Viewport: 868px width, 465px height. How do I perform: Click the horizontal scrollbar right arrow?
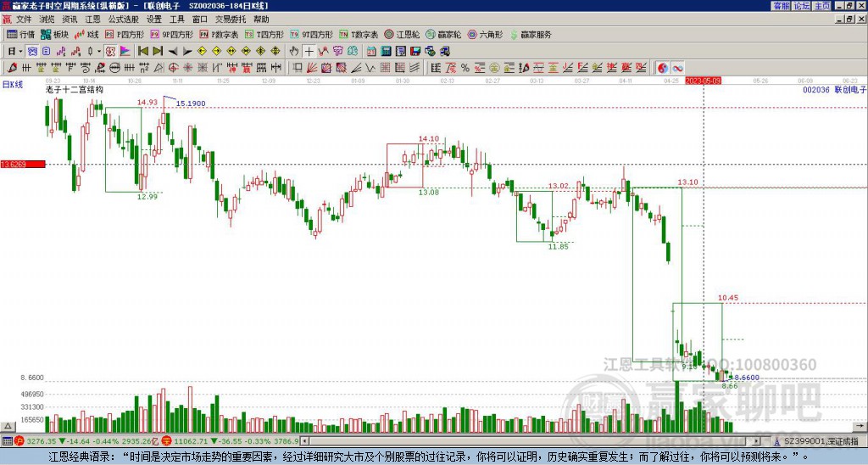[757, 441]
